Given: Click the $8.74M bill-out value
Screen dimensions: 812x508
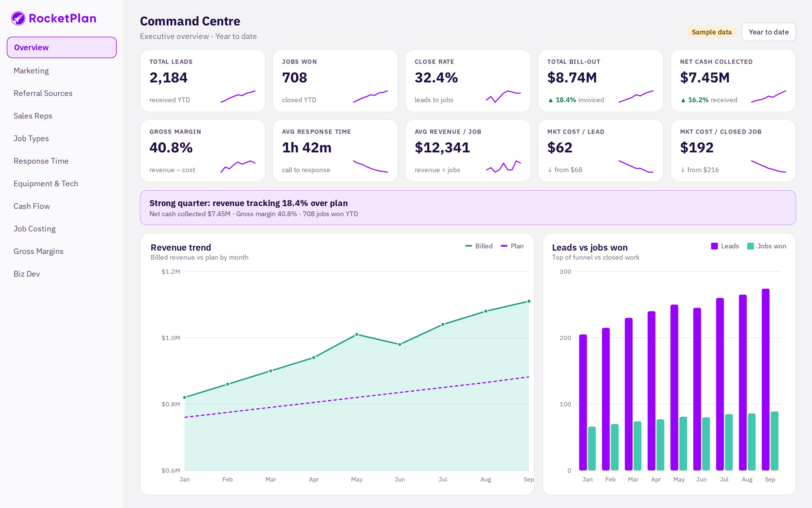Looking at the screenshot, I should point(572,78).
